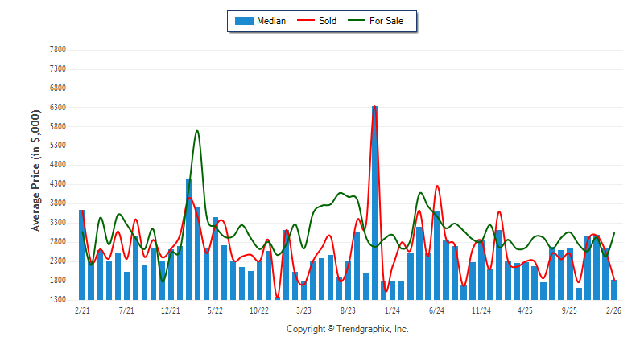Click the blue Median legend swatch
The width and height of the screenshot is (644, 349).
tap(244, 21)
